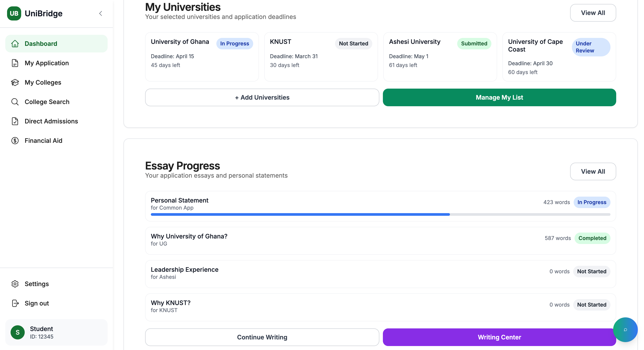This screenshot has width=644, height=350.
Task: Click the Sign out door icon
Action: coord(15,303)
